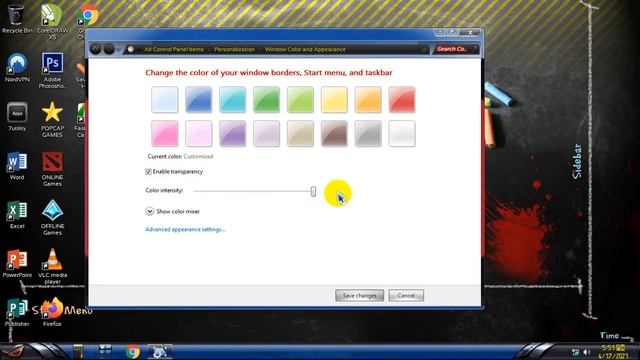Click the Color intensity slider handle
Viewport: 640px width, 360px height.
313,191
